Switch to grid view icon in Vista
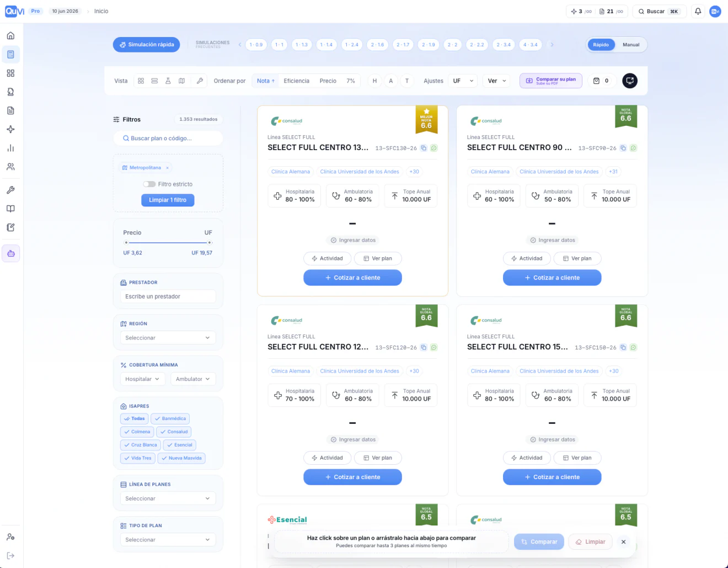The image size is (728, 568). pyautogui.click(x=141, y=81)
